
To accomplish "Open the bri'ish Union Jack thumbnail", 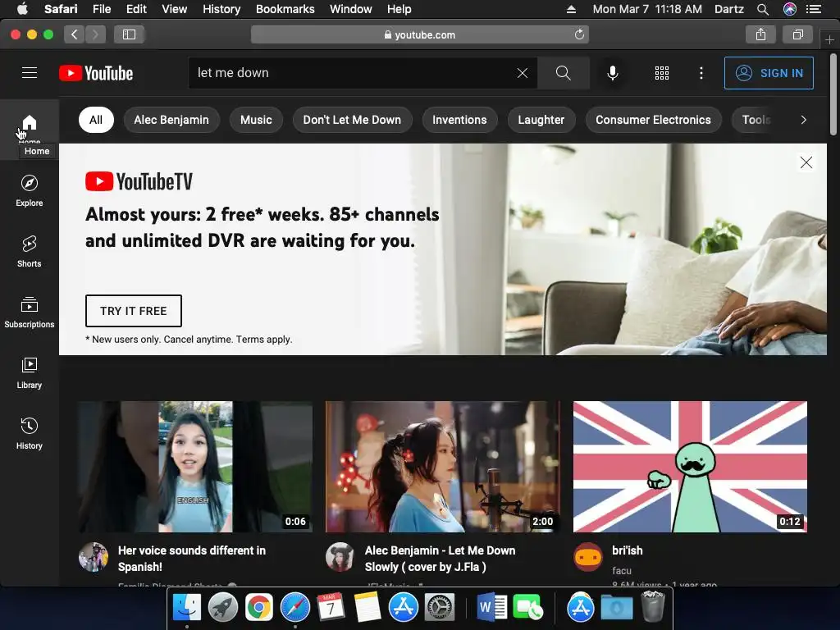I will (690, 467).
